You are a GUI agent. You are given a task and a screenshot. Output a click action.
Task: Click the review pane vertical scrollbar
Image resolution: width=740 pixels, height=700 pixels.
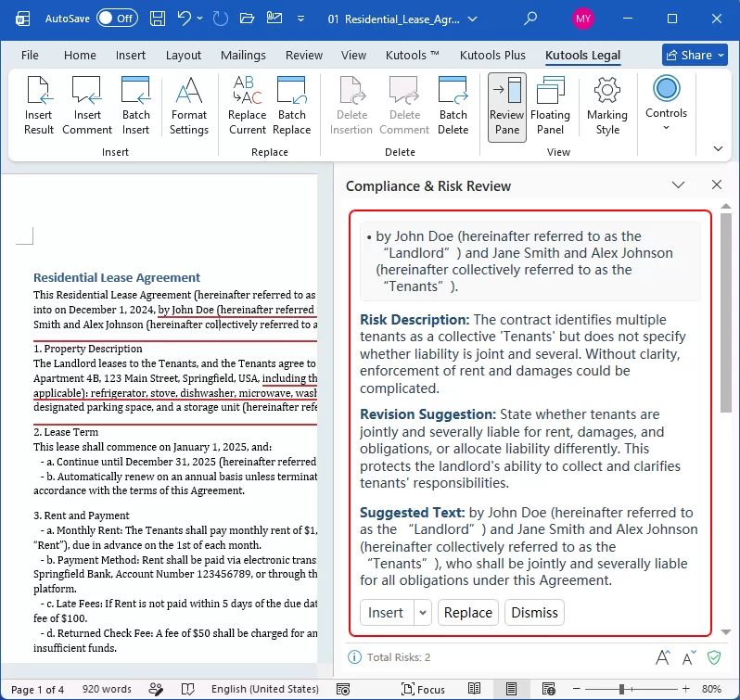pos(726,312)
